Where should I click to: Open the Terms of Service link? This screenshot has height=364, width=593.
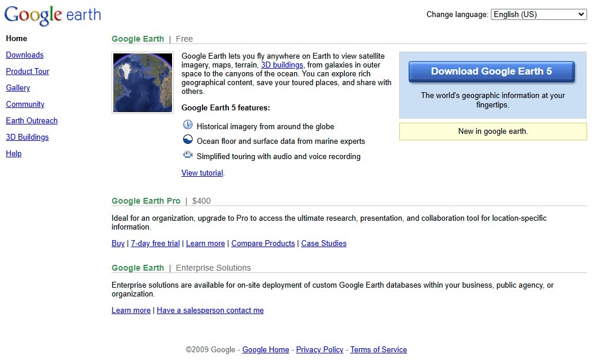[379, 350]
